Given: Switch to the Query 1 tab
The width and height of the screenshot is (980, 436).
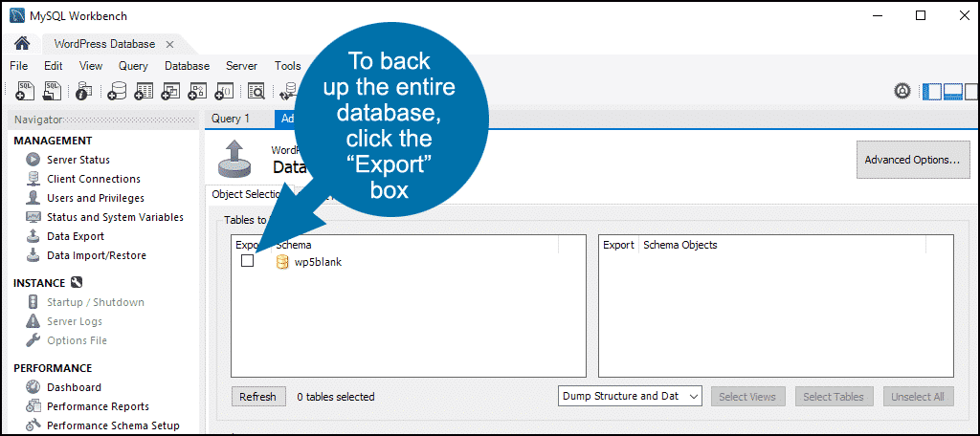Looking at the screenshot, I should point(230,119).
